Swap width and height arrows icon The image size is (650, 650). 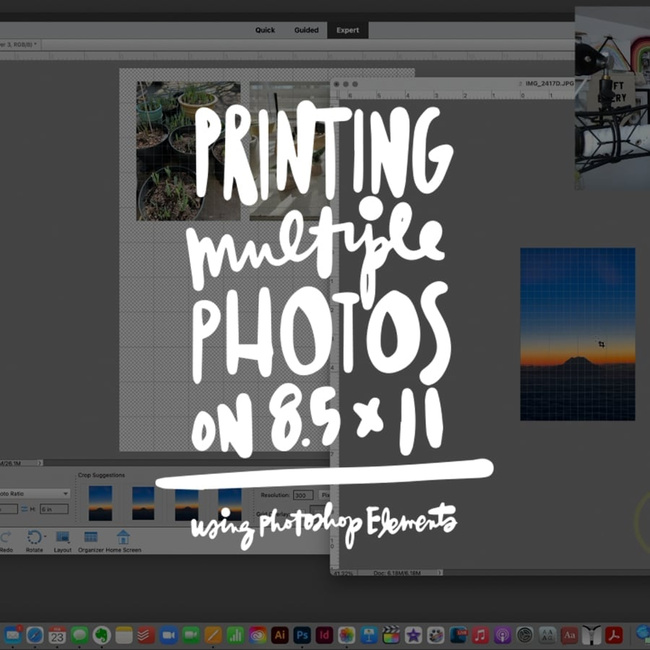pyautogui.click(x=24, y=509)
